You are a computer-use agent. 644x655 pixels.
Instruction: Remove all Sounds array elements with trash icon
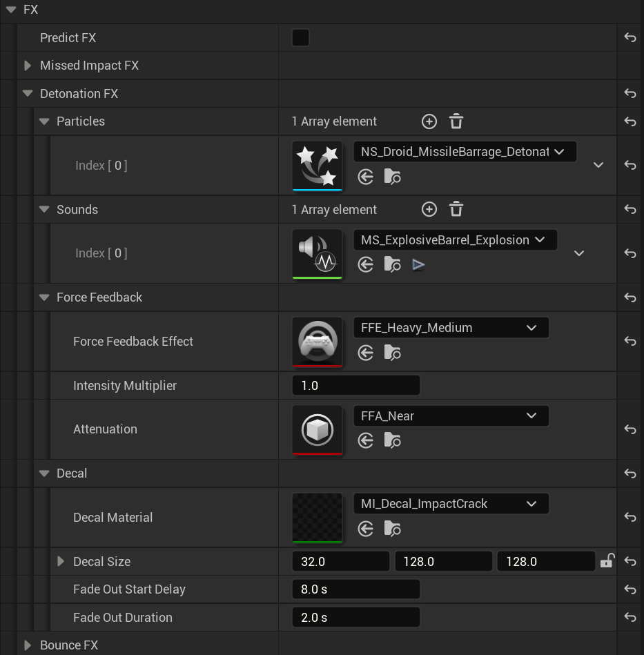click(456, 209)
